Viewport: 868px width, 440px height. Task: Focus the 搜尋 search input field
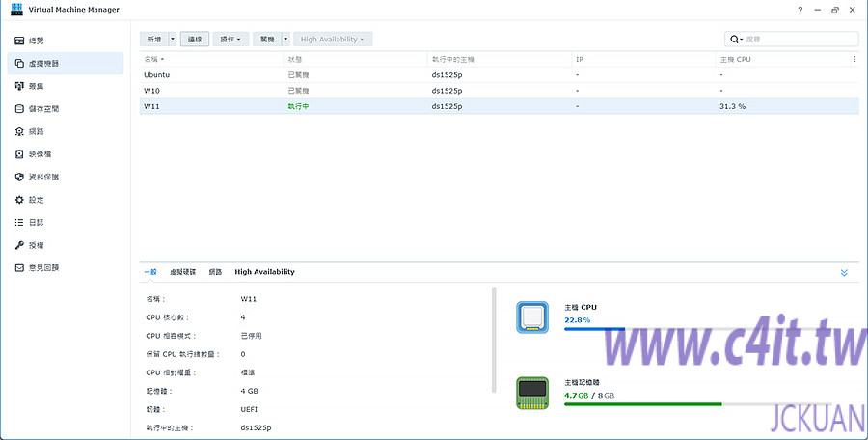click(x=800, y=39)
